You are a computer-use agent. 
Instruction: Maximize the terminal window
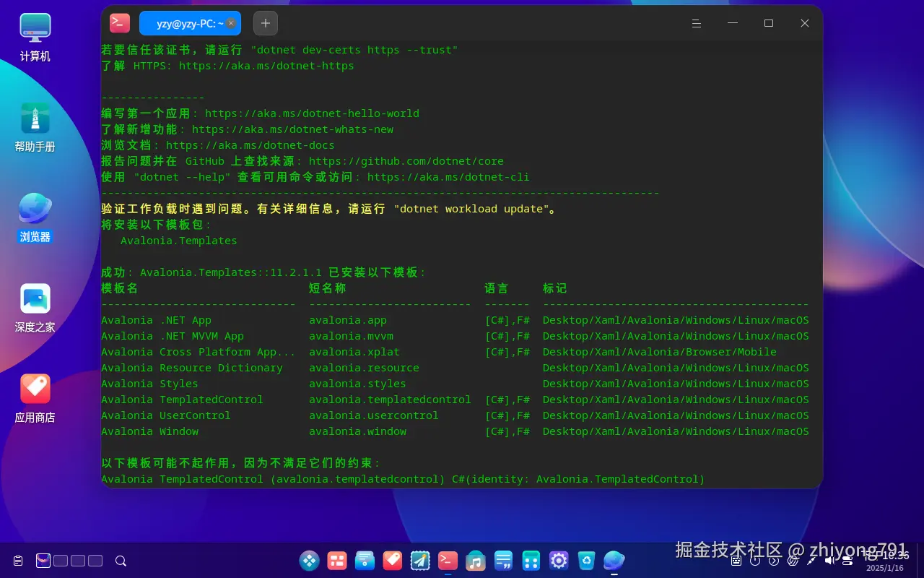[x=769, y=23]
